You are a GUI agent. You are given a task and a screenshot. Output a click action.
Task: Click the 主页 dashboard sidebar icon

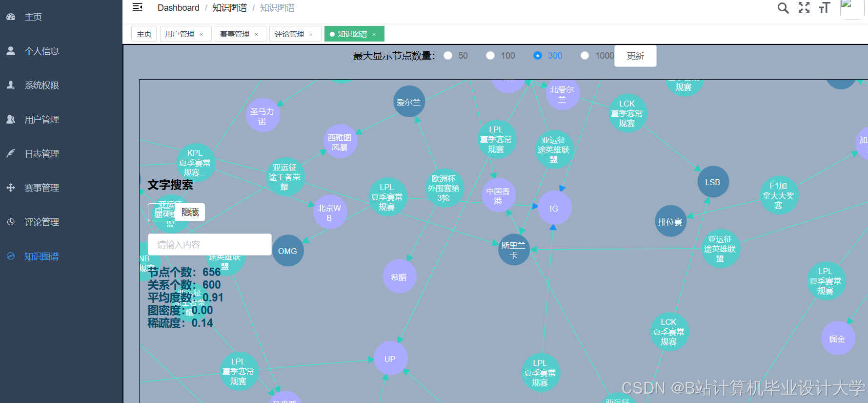[11, 17]
